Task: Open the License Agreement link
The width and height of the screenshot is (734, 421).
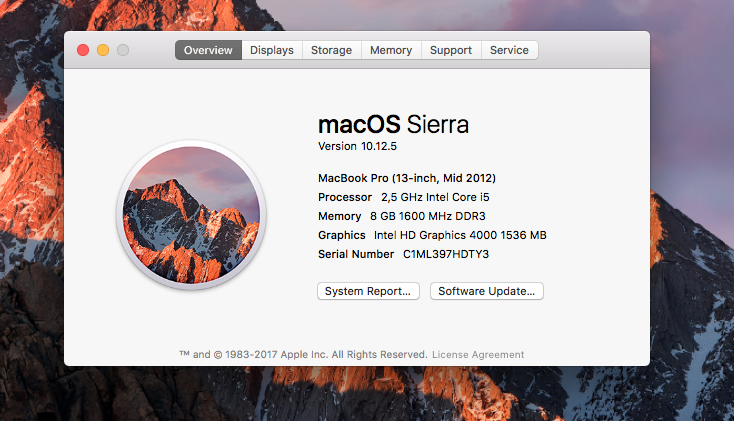Action: tap(478, 355)
